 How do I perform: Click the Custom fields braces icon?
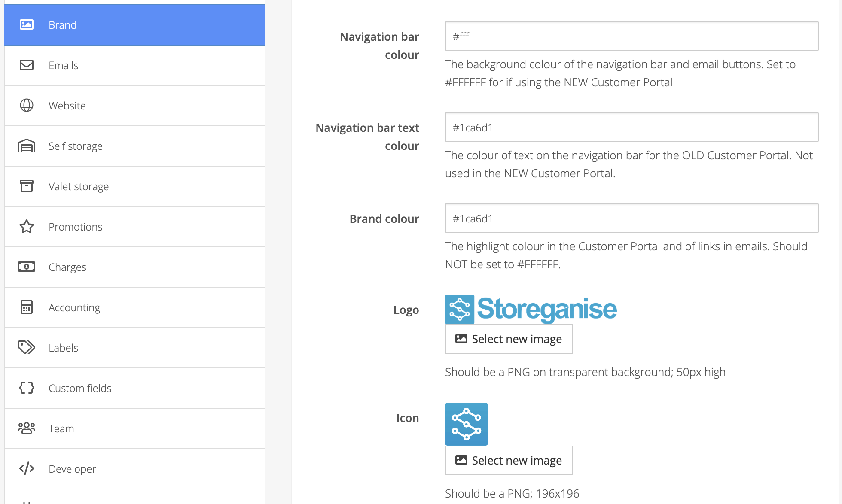[x=27, y=388]
